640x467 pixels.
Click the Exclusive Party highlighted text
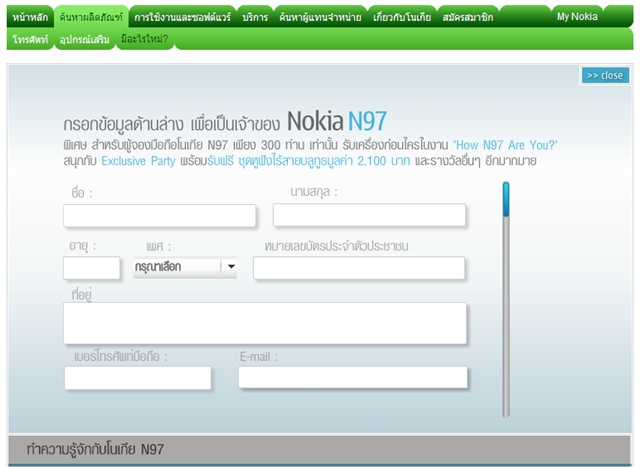point(138,161)
